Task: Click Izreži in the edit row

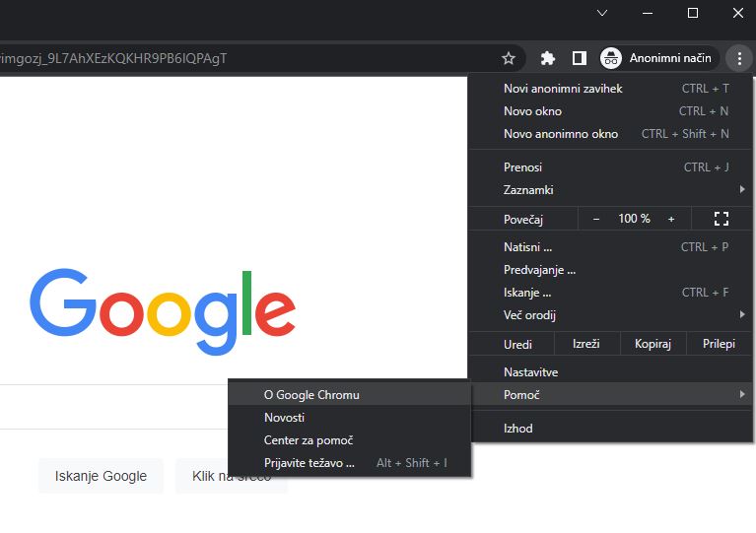Action: click(x=586, y=344)
